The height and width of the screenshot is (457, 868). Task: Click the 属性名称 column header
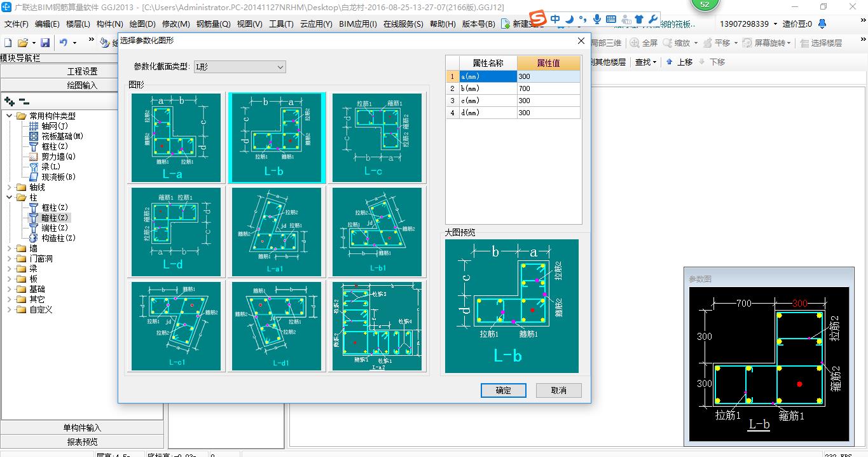(488, 63)
